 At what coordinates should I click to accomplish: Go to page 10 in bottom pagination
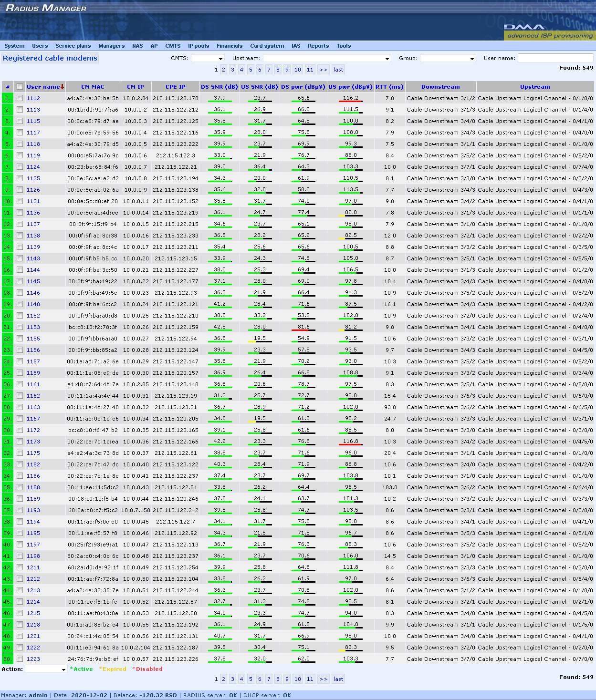coord(298,679)
